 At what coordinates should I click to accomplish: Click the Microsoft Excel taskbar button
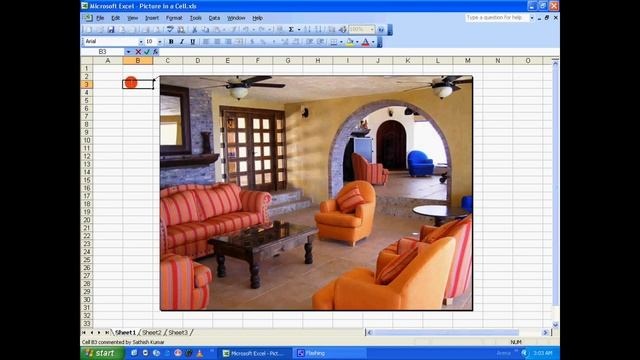(x=255, y=353)
